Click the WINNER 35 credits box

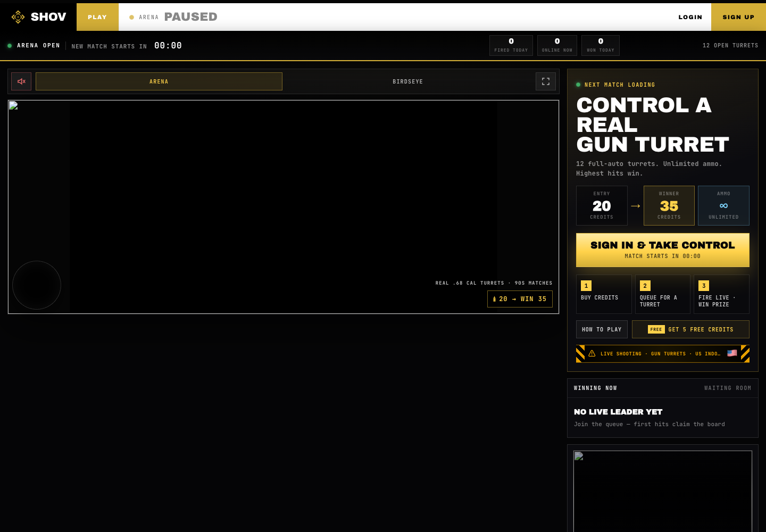[x=669, y=205]
